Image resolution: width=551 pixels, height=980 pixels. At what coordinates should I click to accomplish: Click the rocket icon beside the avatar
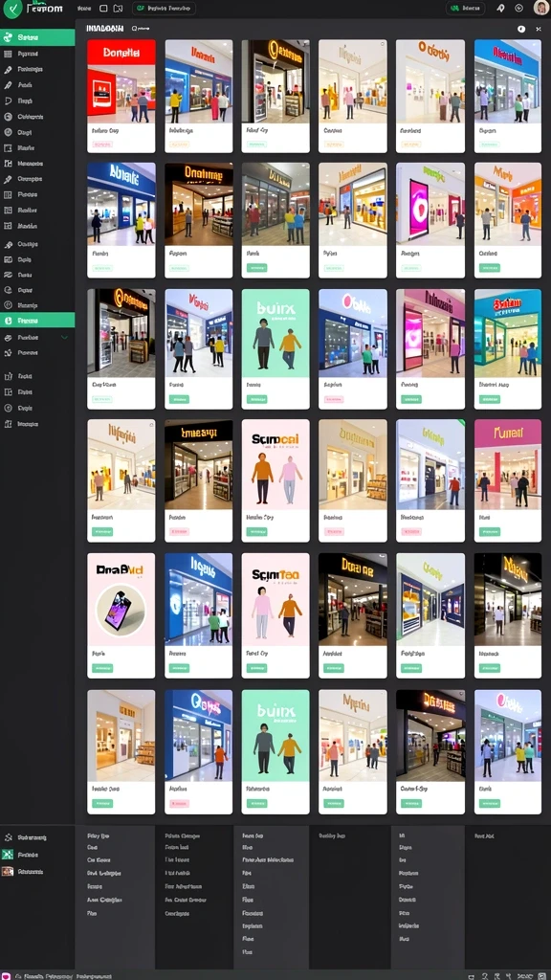click(500, 8)
